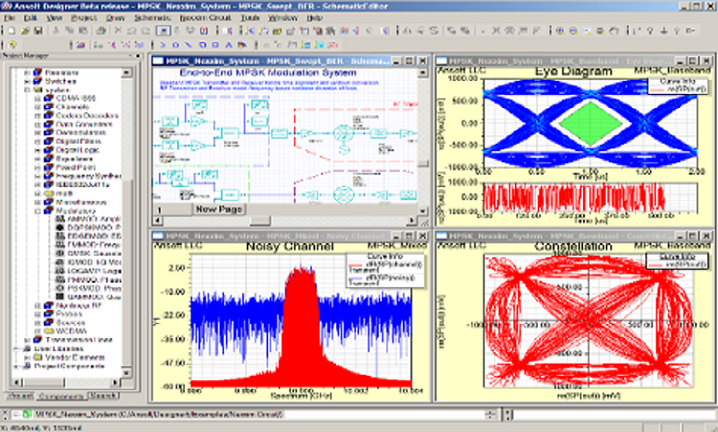Click schematic window horizontal scroll left arrow
The image size is (718, 432).
[x=158, y=221]
